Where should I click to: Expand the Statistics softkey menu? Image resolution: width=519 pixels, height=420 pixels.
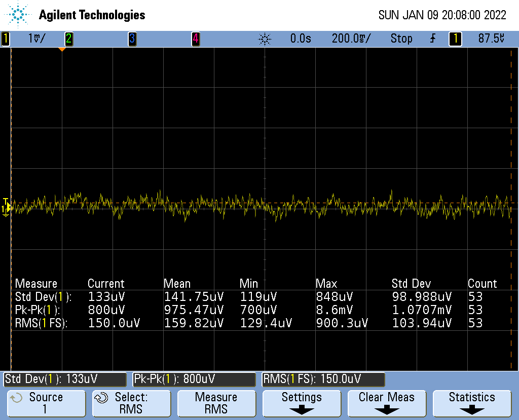pyautogui.click(x=472, y=403)
